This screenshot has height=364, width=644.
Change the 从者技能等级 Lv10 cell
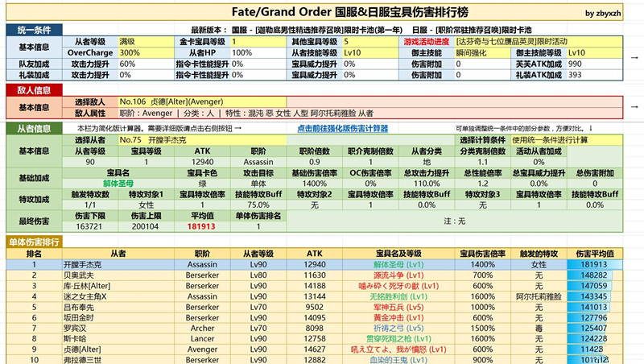(x=370, y=52)
